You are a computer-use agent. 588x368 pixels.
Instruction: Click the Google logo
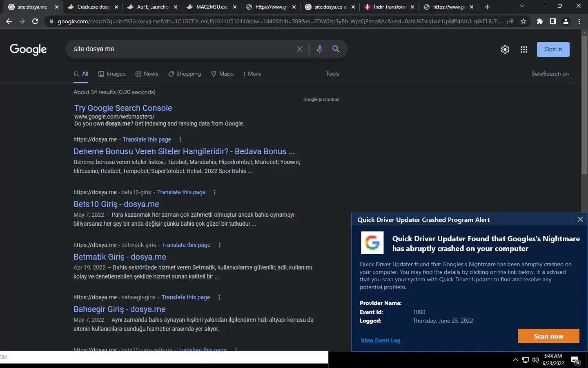pyautogui.click(x=28, y=49)
